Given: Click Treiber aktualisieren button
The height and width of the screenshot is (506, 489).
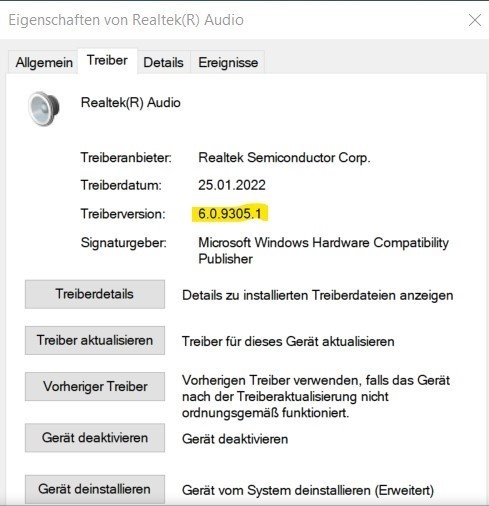Looking at the screenshot, I should click(95, 340).
